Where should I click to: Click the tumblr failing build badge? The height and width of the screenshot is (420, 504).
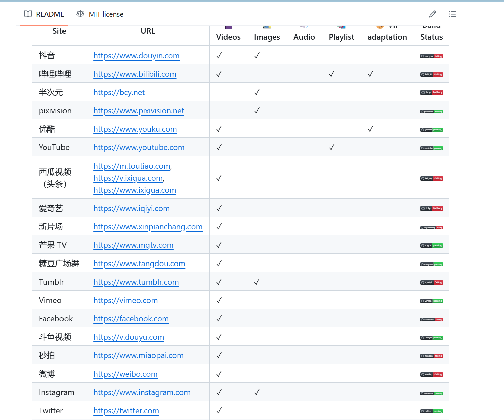431,282
